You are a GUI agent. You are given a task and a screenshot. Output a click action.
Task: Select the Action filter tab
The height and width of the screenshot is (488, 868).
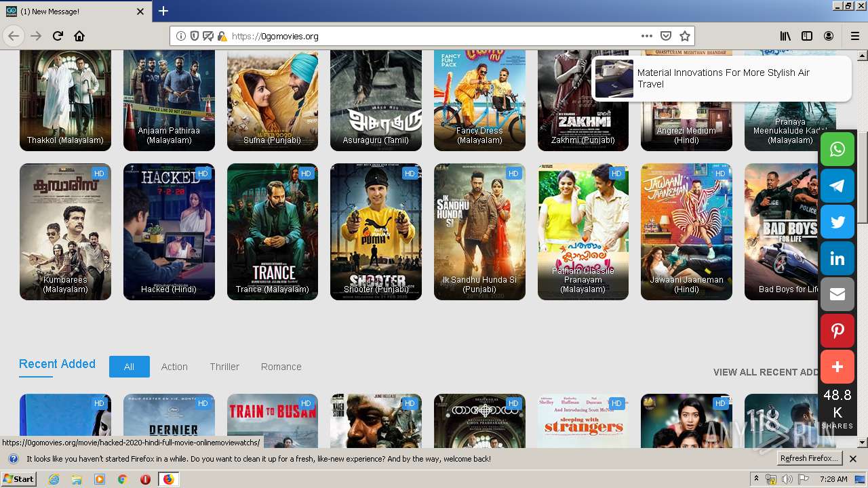(174, 367)
